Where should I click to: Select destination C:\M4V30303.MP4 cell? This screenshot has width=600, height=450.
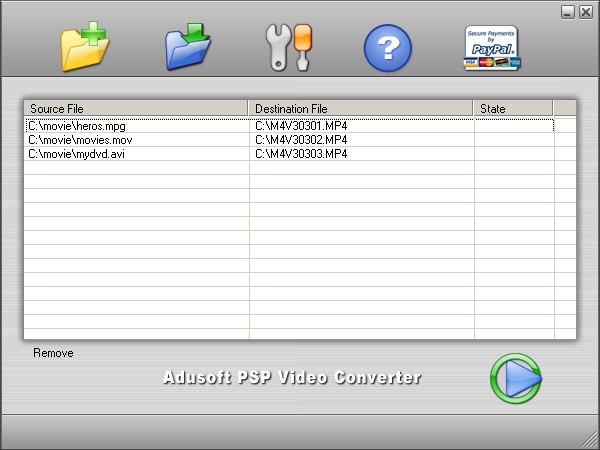pos(362,154)
